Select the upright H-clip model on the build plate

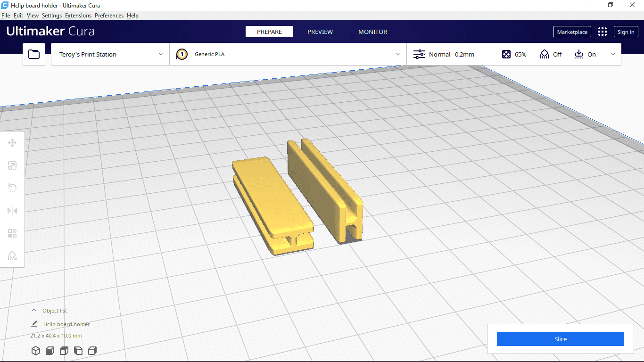(325, 190)
